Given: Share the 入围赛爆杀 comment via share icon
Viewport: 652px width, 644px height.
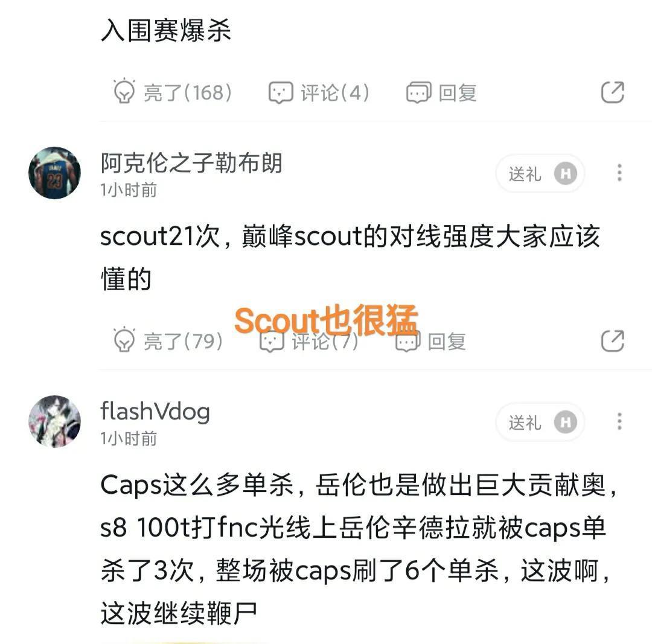Looking at the screenshot, I should click(x=613, y=92).
